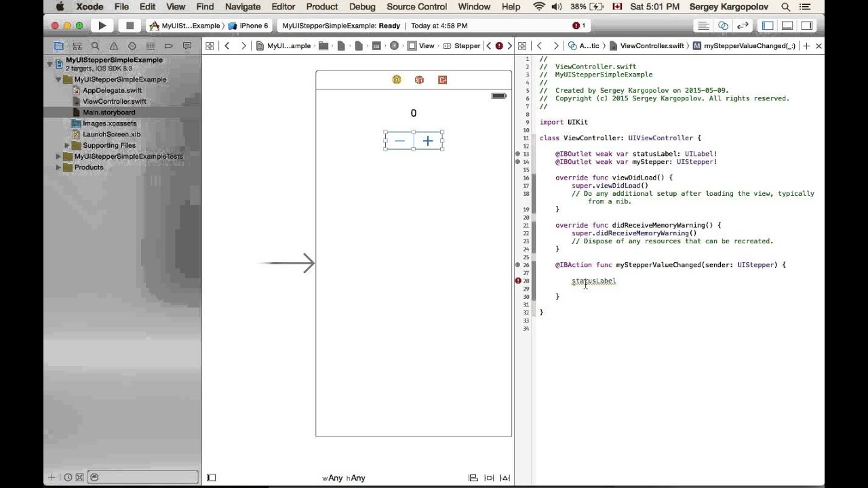Select LaunchScreen.xib in navigator

111,134
